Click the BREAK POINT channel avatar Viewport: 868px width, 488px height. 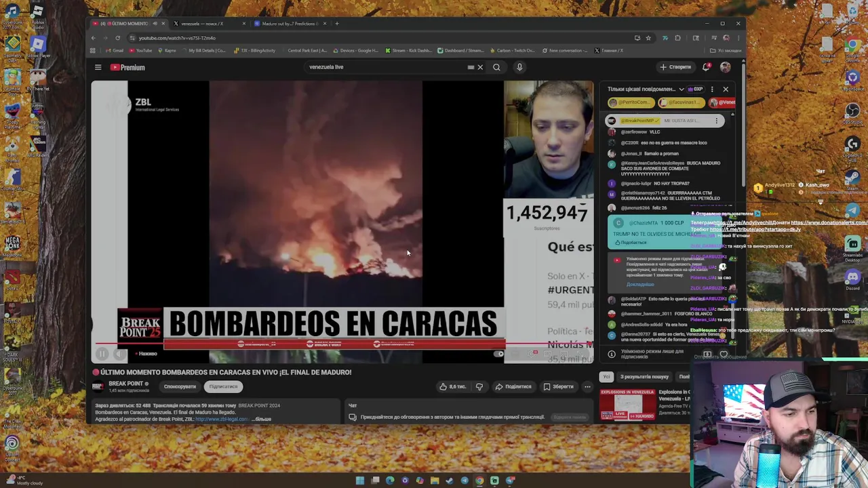click(98, 386)
